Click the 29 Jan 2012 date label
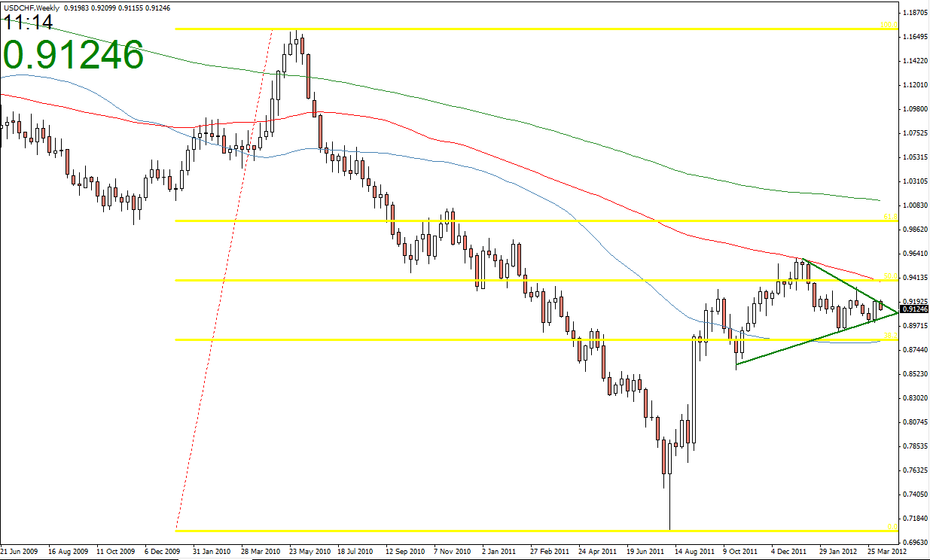This screenshot has height=560, width=930. tap(839, 552)
